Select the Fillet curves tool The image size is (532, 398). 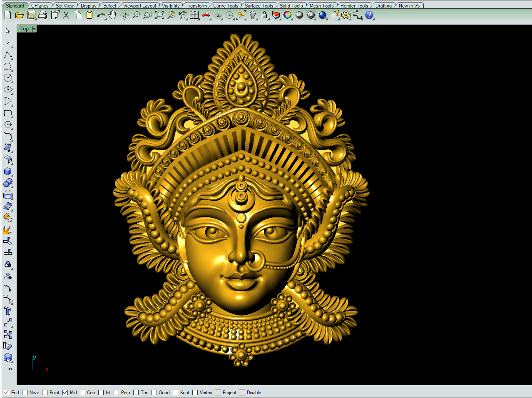pos(8,136)
